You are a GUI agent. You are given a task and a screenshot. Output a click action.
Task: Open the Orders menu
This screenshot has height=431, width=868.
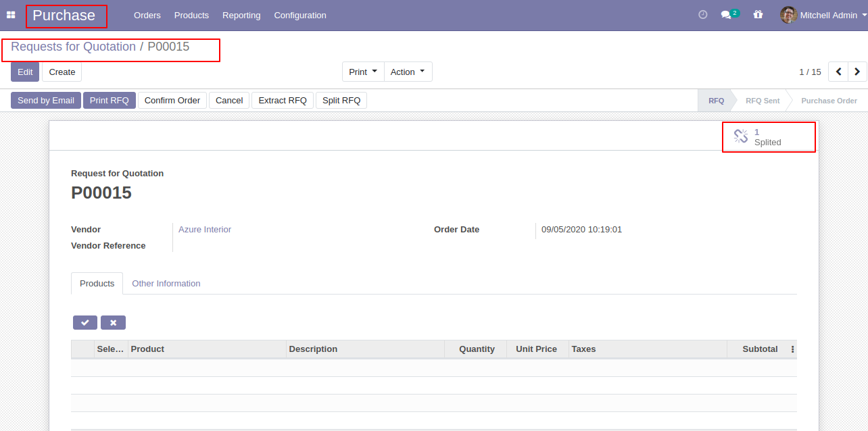click(x=147, y=15)
